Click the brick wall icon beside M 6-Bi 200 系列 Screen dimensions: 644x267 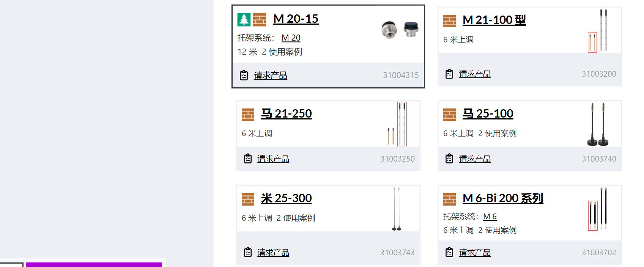click(x=449, y=199)
